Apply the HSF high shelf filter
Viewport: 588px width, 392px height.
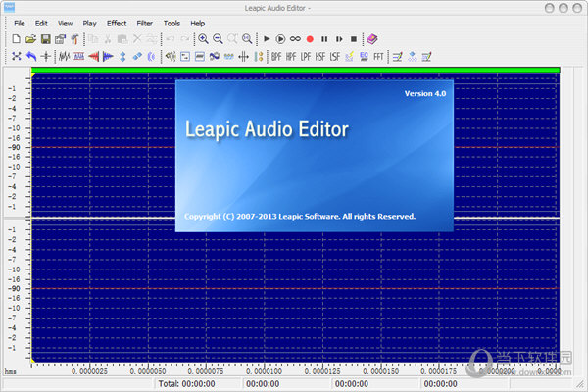320,57
